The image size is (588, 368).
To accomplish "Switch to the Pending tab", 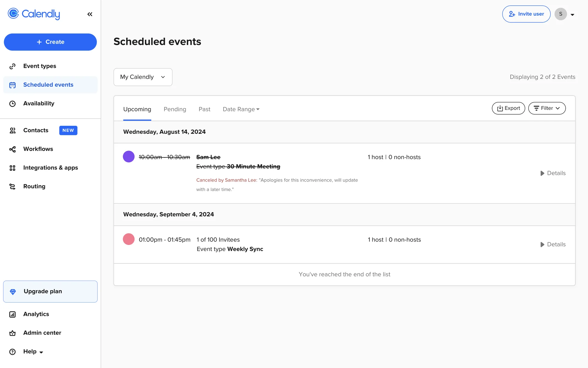I will [175, 109].
